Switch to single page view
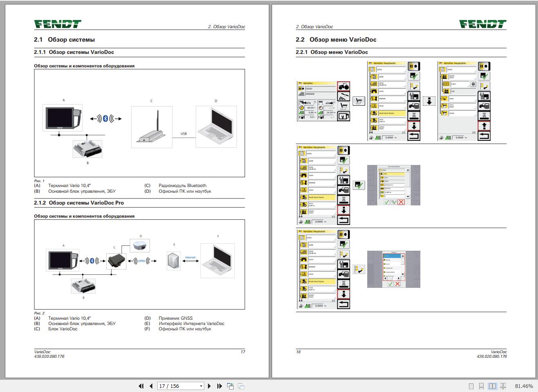 click(471, 386)
